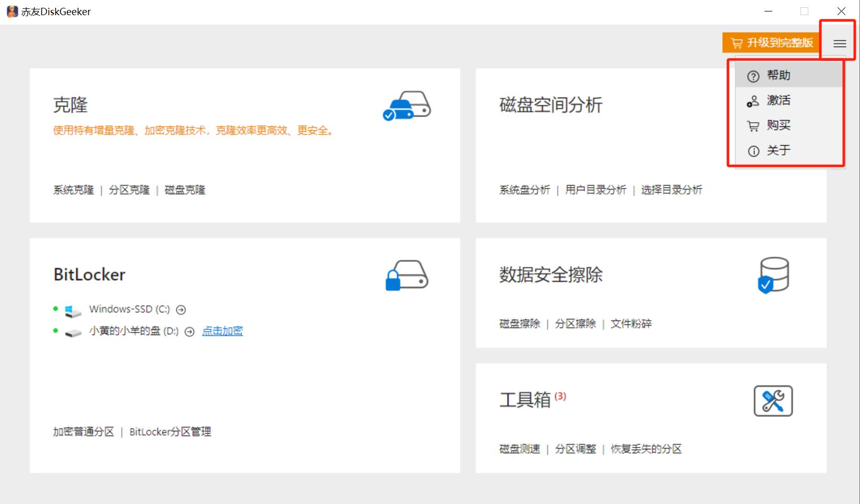Click the D: drive icon for 小黄的小羊的盘

tap(73, 332)
